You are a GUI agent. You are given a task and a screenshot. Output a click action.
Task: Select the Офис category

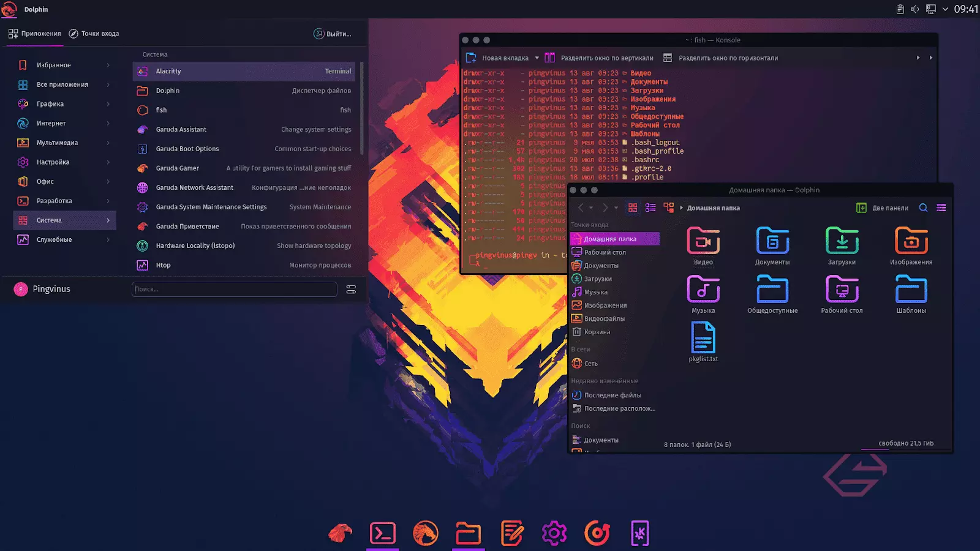(64, 181)
